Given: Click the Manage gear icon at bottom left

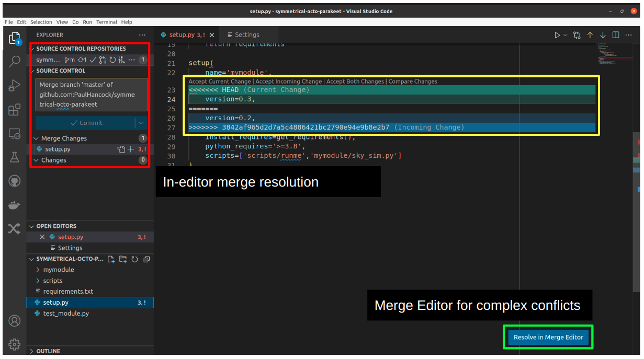Looking at the screenshot, I should [x=14, y=344].
